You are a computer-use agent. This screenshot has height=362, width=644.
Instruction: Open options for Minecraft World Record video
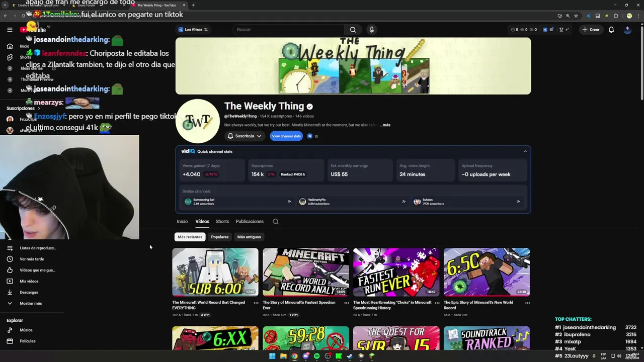coord(256,303)
